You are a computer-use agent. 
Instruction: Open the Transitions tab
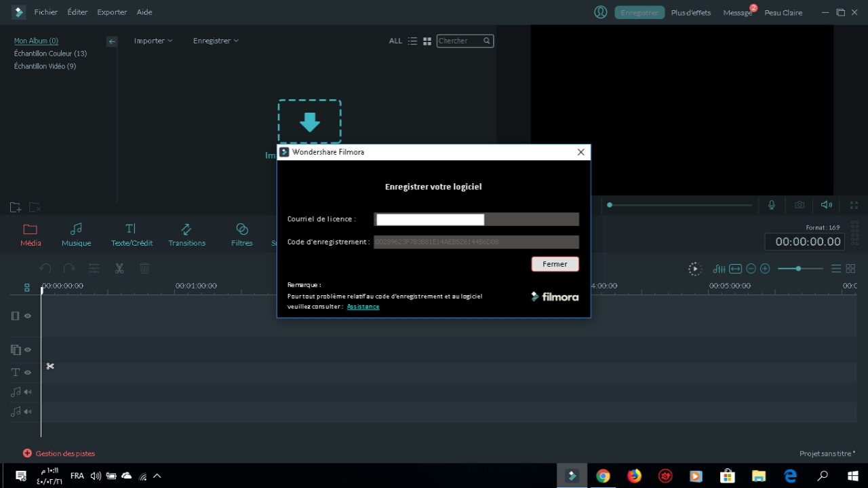186,235
